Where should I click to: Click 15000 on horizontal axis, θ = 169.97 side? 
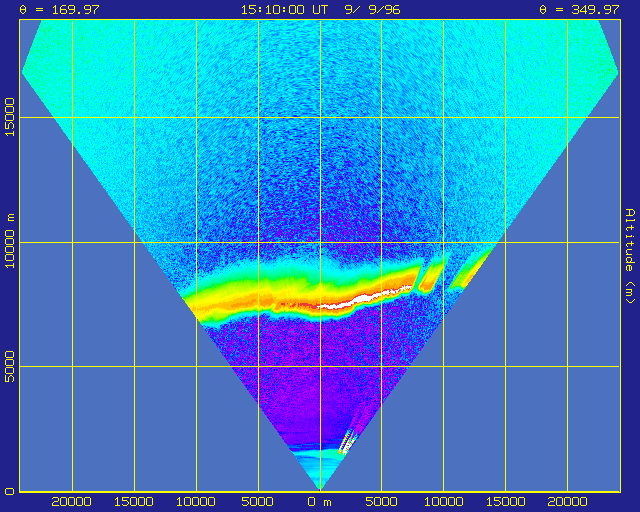point(134,502)
